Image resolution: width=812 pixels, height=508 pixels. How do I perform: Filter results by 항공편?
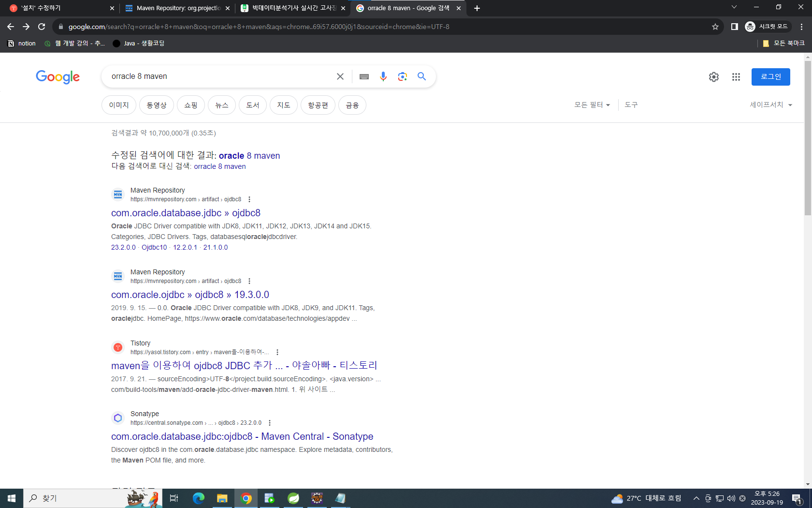(x=318, y=105)
